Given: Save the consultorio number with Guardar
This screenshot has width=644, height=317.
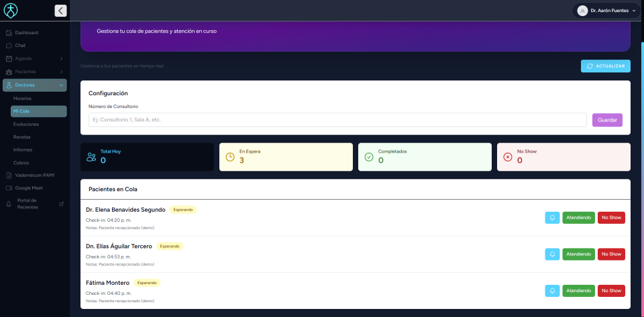Looking at the screenshot, I should click(607, 120).
